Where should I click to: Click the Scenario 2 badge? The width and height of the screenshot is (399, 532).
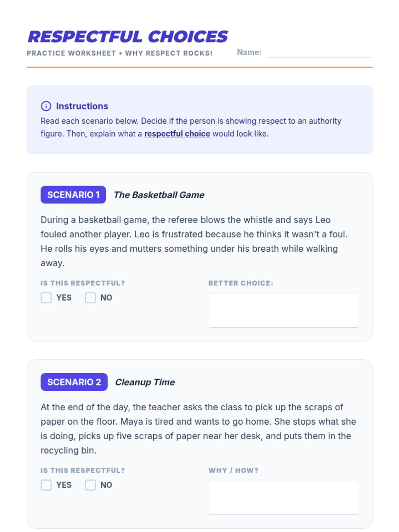tap(74, 382)
